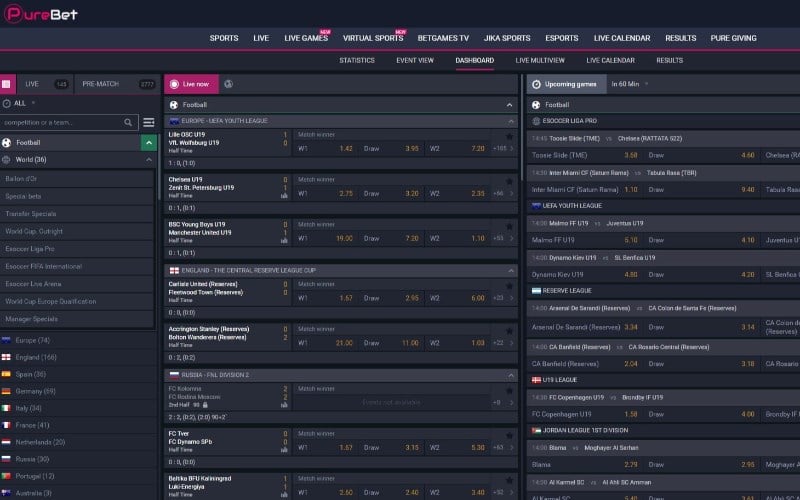
Task: Favorite the Carlisle United (Reserves) match star
Action: (x=509, y=286)
